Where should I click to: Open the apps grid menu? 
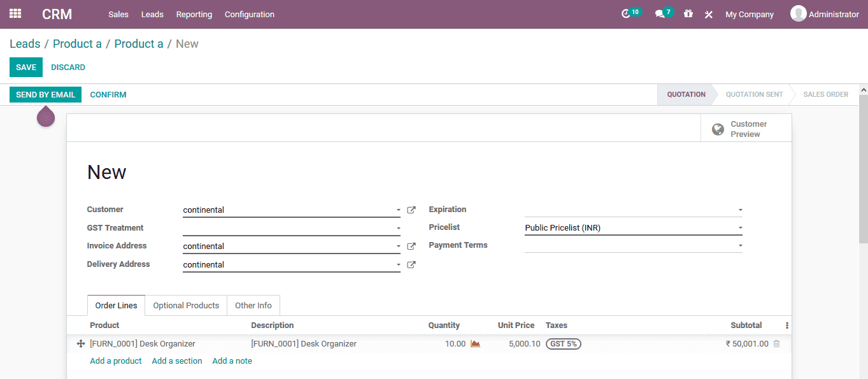(x=15, y=13)
